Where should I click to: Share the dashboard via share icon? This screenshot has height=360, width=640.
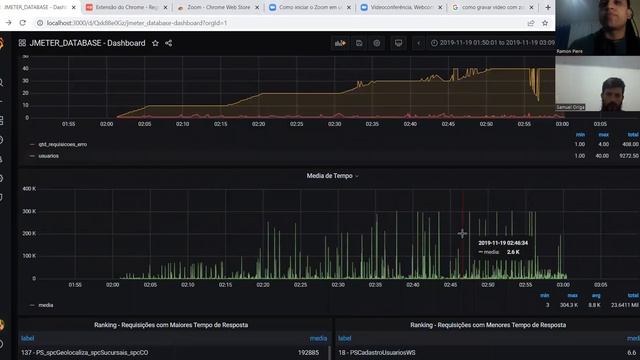(169, 43)
